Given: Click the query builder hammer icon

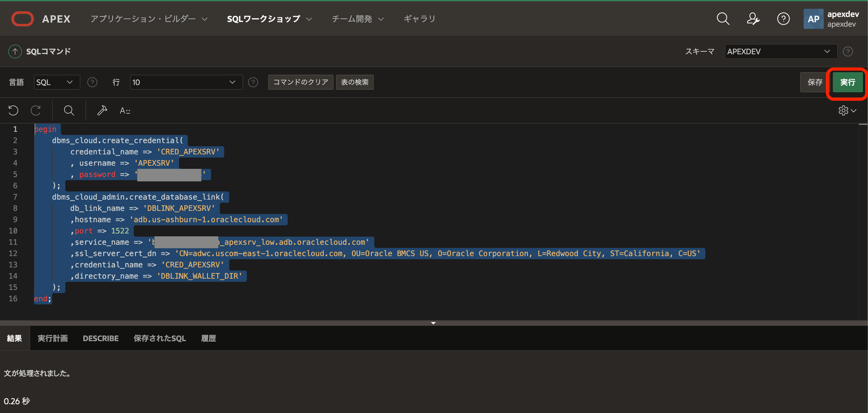Looking at the screenshot, I should pos(102,110).
